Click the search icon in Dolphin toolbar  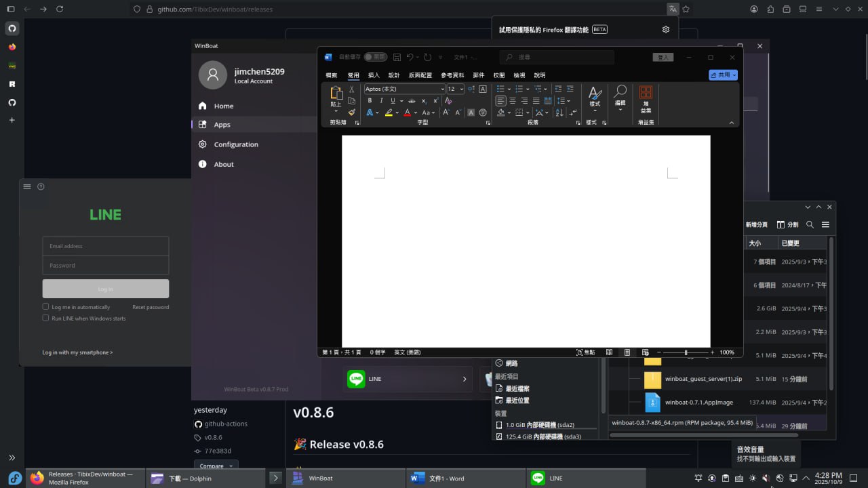click(810, 224)
